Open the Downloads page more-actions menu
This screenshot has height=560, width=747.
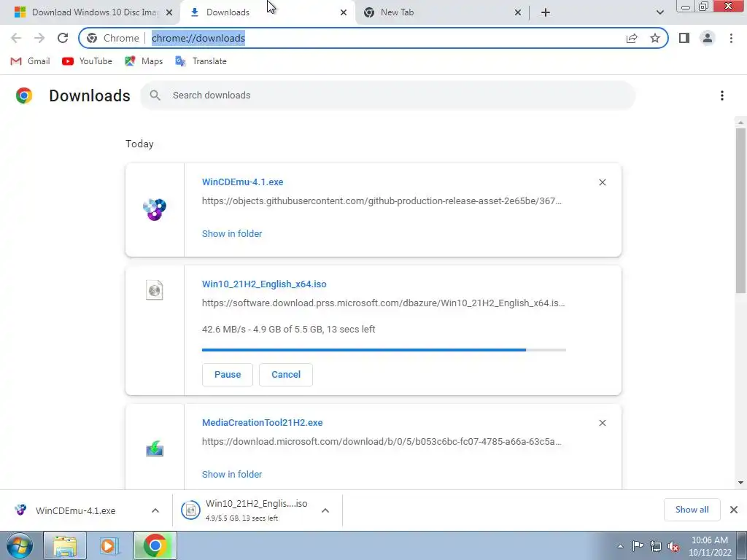click(722, 96)
